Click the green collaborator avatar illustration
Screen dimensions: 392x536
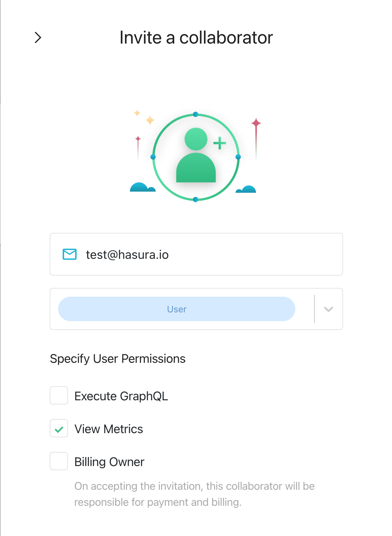(x=196, y=157)
